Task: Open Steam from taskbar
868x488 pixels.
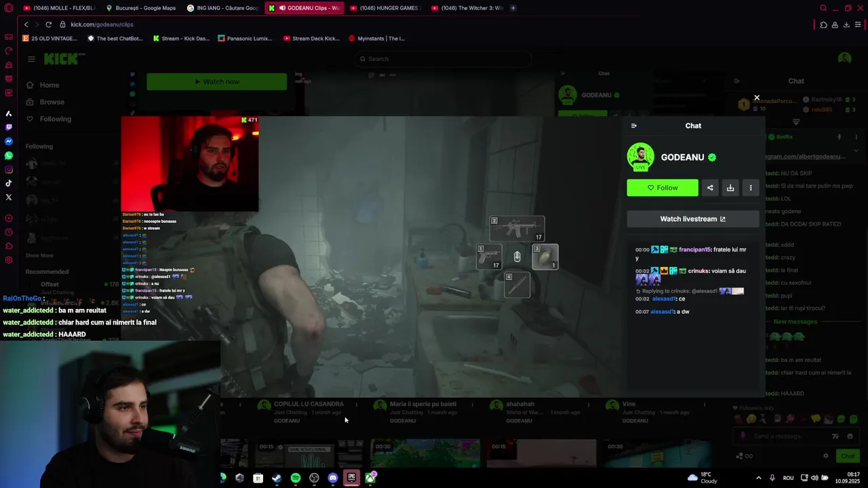Action: click(x=277, y=478)
